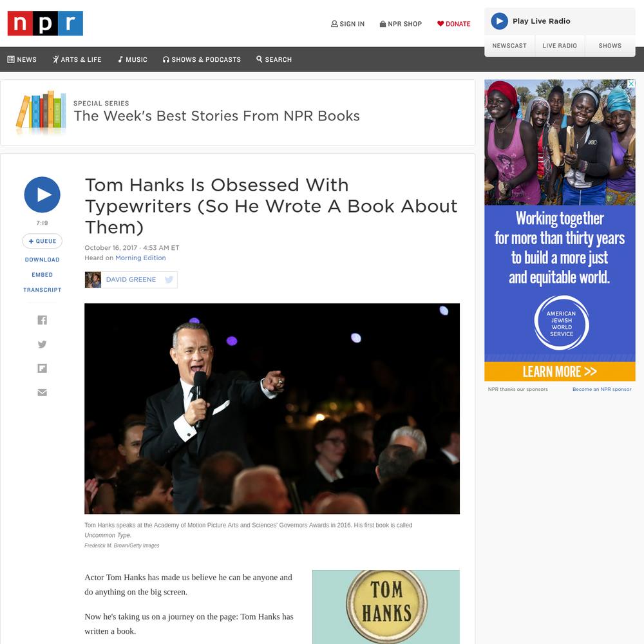Open Shows & Podcasts menu
This screenshot has width=644, height=644.
pos(202,59)
